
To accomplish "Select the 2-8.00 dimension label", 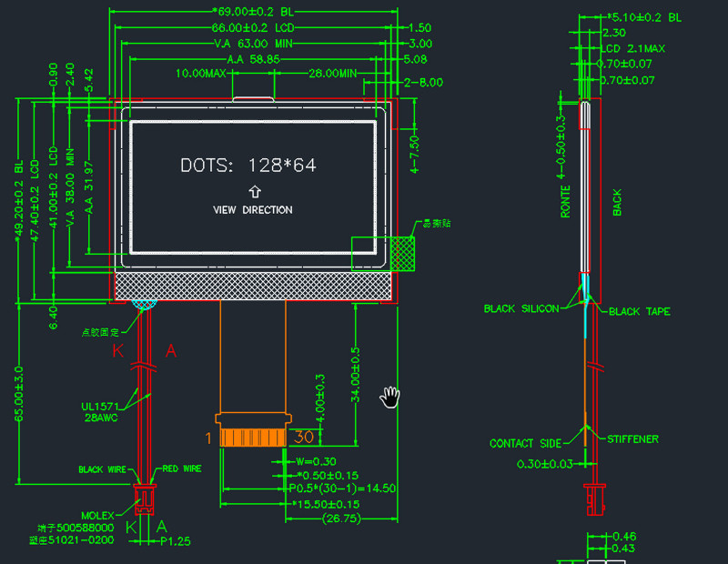I will 423,83.
